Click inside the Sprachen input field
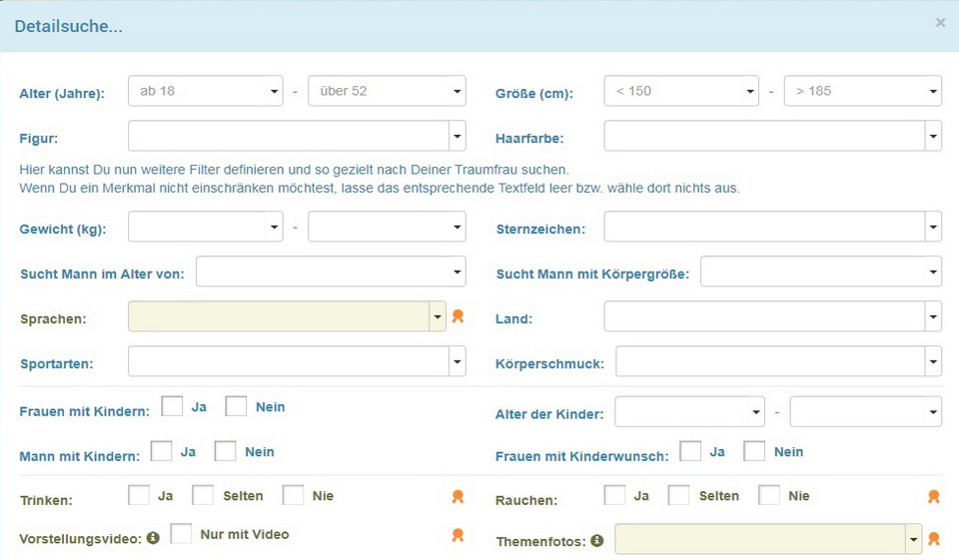959x560 pixels. pyautogui.click(x=279, y=316)
